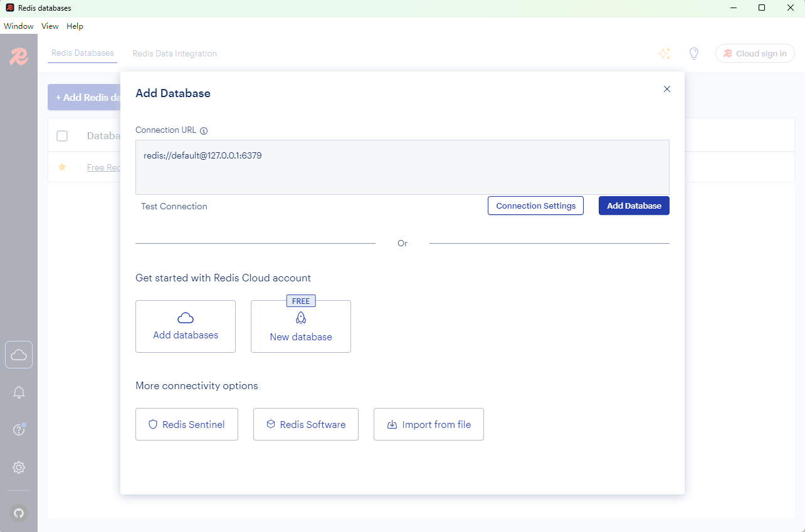This screenshot has height=532, width=805.
Task: Enable the select-all checkbox in the database list
Action: pyautogui.click(x=62, y=136)
